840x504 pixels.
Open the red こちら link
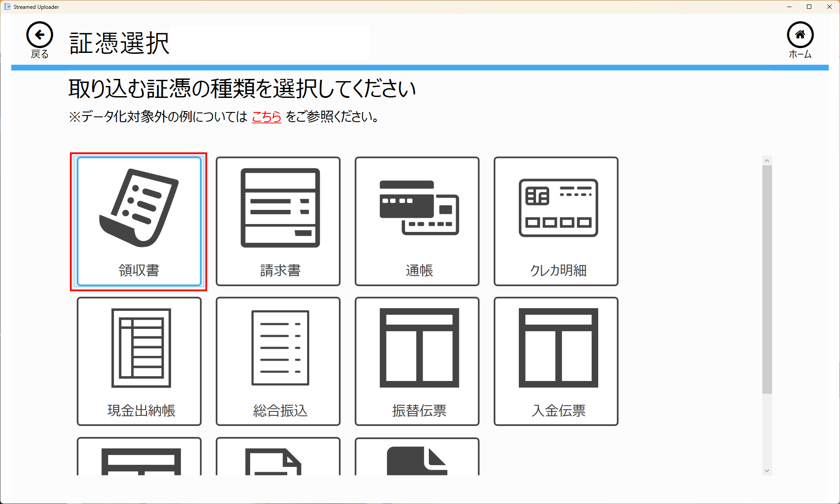point(266,117)
